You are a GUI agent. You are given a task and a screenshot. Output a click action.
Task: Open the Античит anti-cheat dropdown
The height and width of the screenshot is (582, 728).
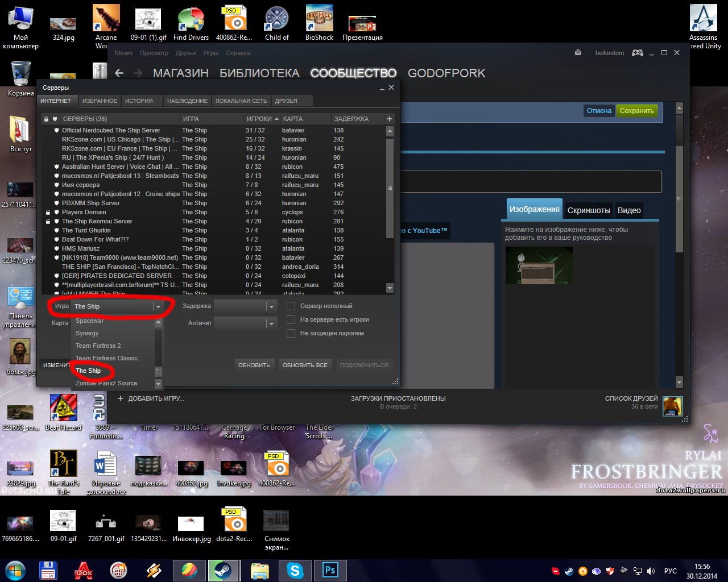[x=245, y=323]
